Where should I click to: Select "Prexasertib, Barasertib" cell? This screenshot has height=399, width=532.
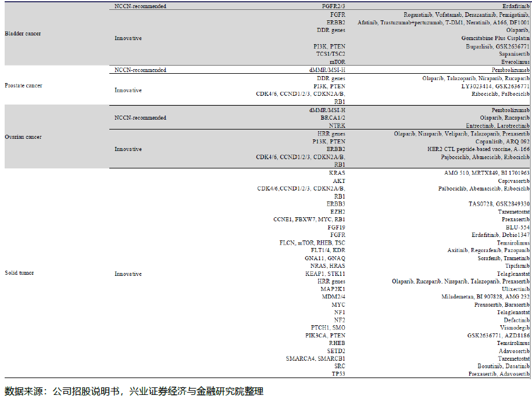[502, 305]
